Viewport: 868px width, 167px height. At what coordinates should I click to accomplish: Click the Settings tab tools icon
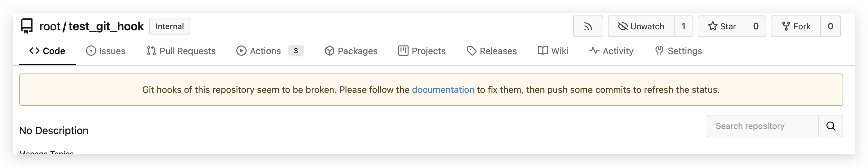(x=659, y=51)
